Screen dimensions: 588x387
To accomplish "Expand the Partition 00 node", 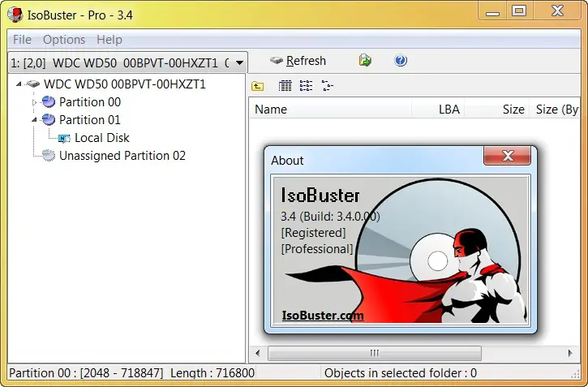I will click(x=35, y=102).
